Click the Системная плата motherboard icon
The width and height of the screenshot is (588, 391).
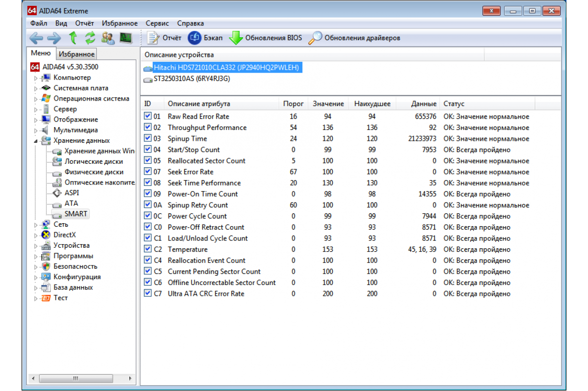(47, 88)
